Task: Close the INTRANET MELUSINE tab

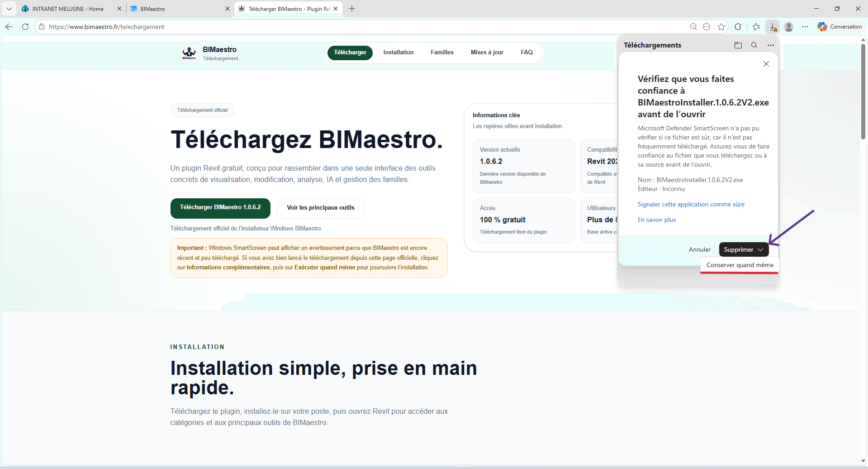Action: (x=119, y=9)
